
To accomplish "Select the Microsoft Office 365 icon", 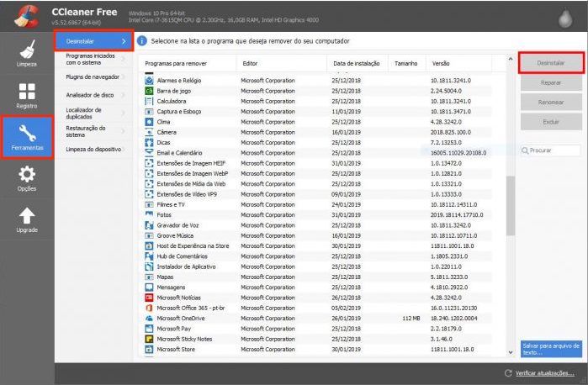I will (x=149, y=309).
